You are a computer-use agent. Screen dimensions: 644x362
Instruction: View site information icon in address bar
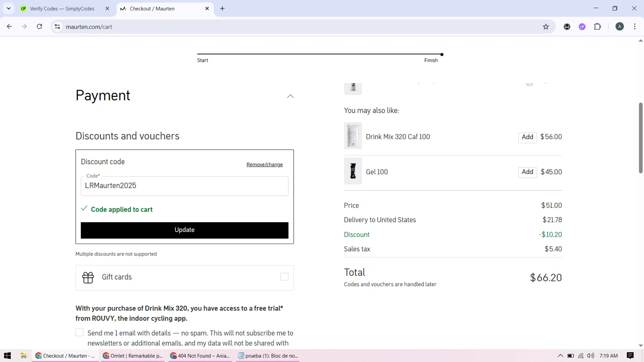pos(57,27)
